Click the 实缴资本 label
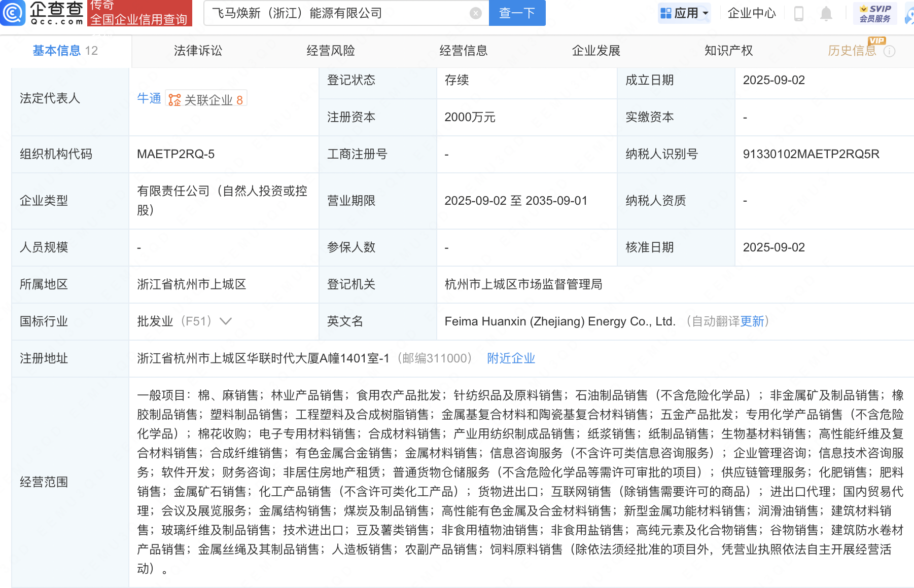 pos(650,117)
